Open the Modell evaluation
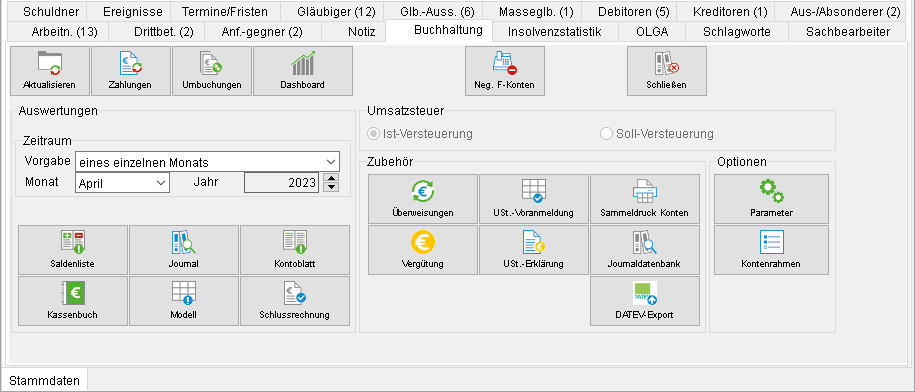This screenshot has width=915, height=392. [184, 301]
